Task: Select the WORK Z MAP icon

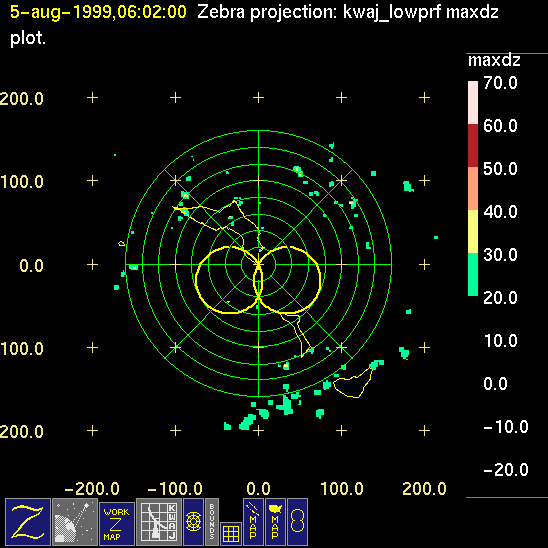Action: pyautogui.click(x=117, y=524)
